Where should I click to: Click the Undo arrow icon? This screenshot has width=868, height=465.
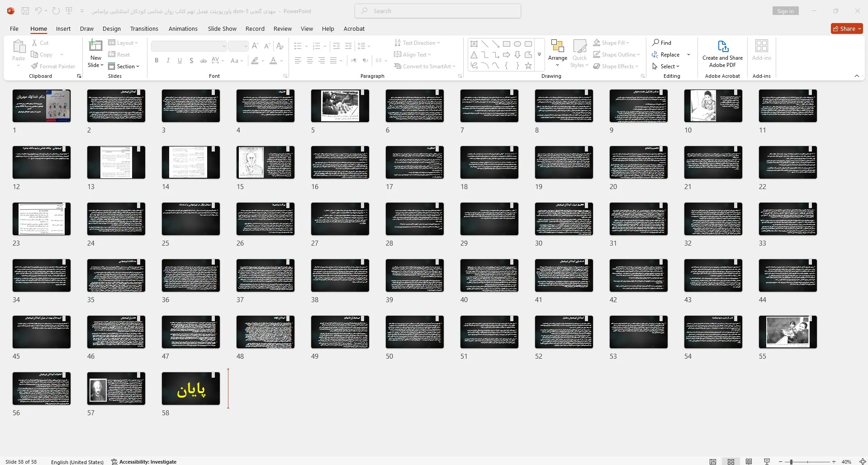[x=38, y=11]
